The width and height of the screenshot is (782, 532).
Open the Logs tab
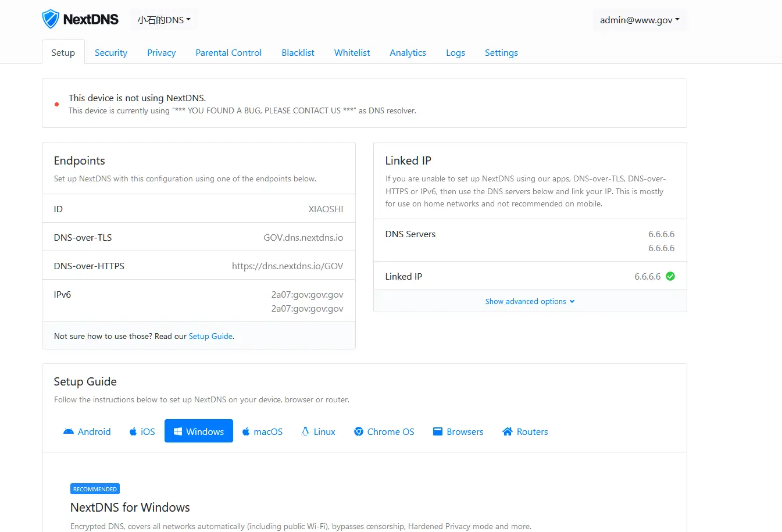click(x=455, y=52)
